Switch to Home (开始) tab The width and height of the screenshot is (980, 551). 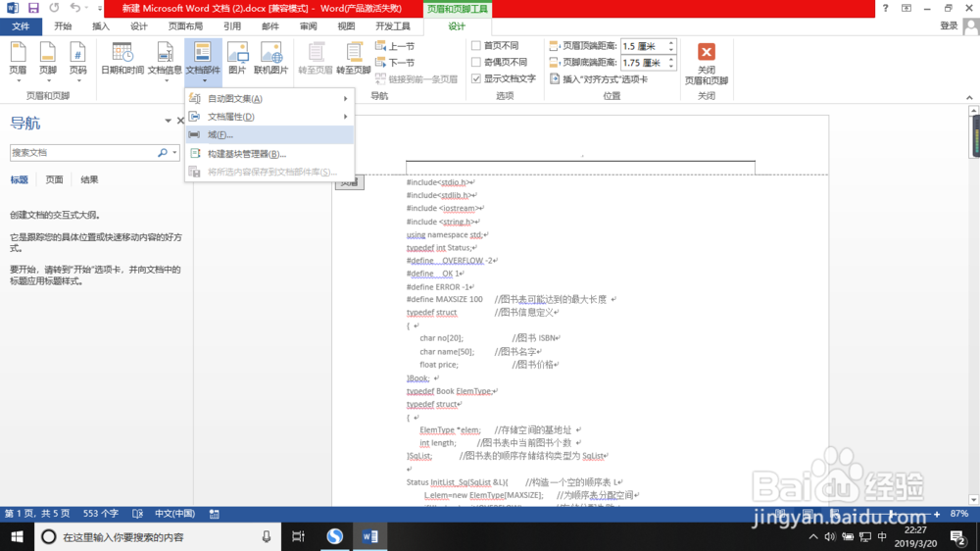pos(63,26)
